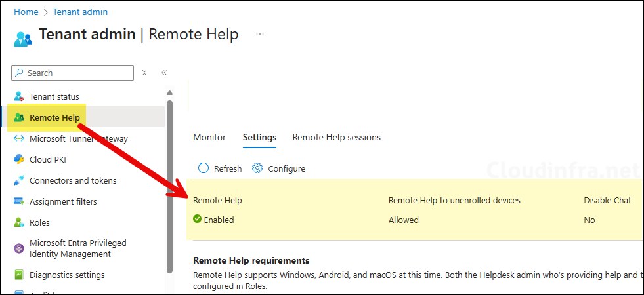
Task: Click the Roles sidebar icon
Action: click(x=19, y=222)
